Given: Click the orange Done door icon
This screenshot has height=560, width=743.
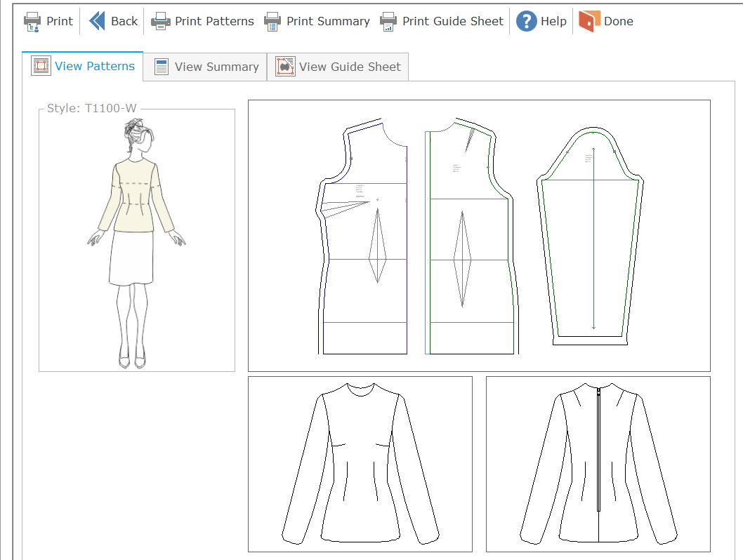Looking at the screenshot, I should coord(589,21).
